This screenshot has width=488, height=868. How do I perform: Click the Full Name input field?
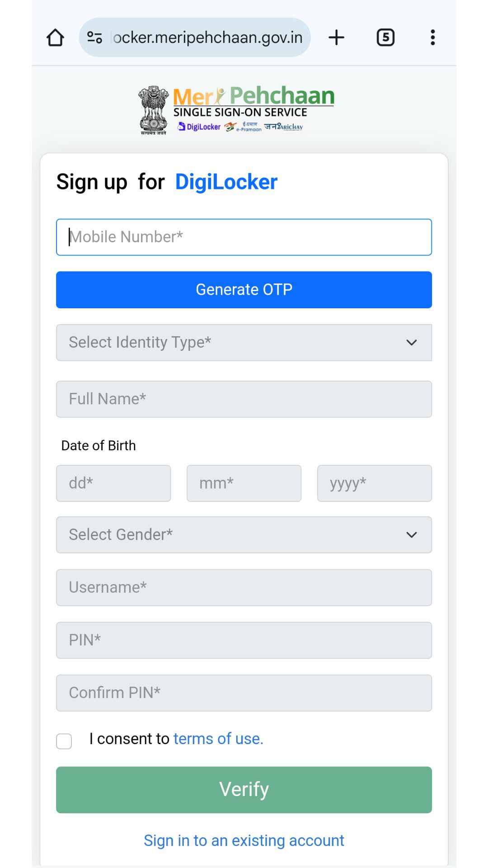[244, 399]
